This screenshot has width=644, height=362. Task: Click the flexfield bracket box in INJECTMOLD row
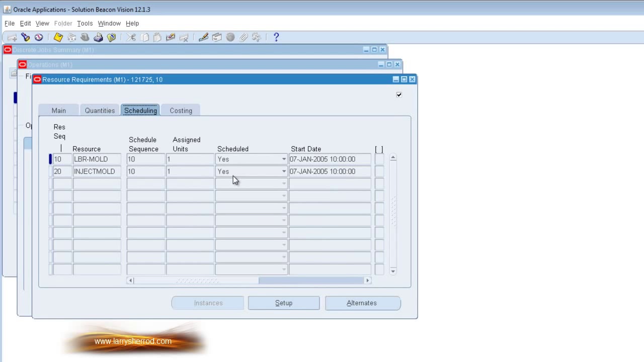pos(379,171)
